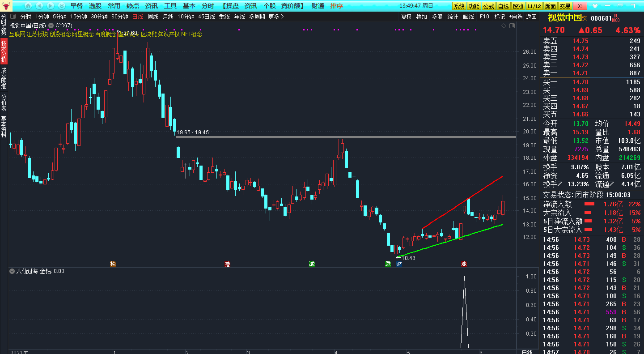
Task: Add stock via +自选 button
Action: (x=516, y=17)
